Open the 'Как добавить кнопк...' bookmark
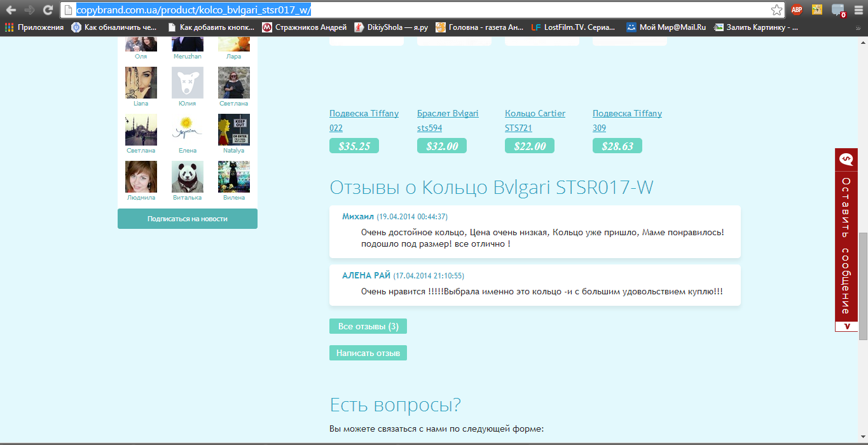Image resolution: width=868 pixels, height=445 pixels. click(x=210, y=27)
